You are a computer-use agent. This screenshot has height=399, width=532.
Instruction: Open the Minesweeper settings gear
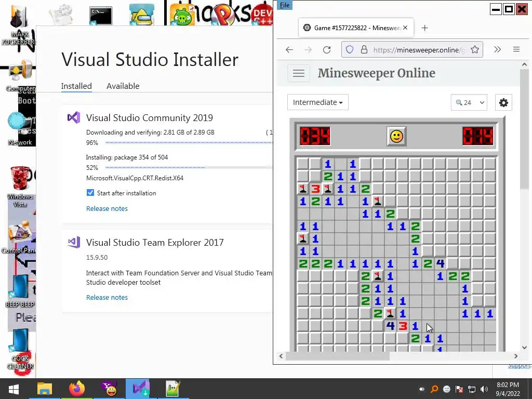point(503,102)
